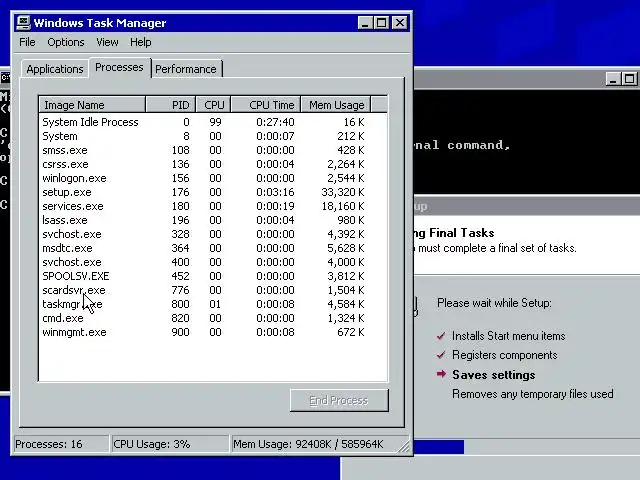The width and height of the screenshot is (640, 480).
Task: Click checkmark beside Registers components
Action: pyautogui.click(x=441, y=355)
